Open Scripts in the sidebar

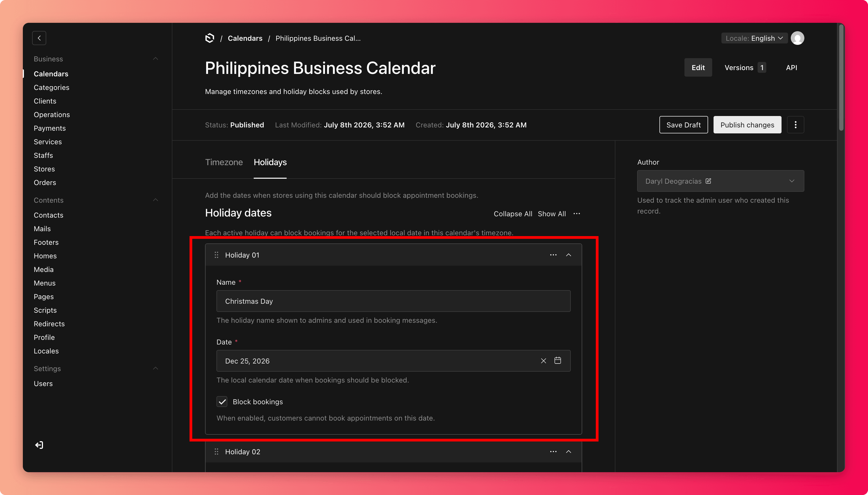[45, 311]
